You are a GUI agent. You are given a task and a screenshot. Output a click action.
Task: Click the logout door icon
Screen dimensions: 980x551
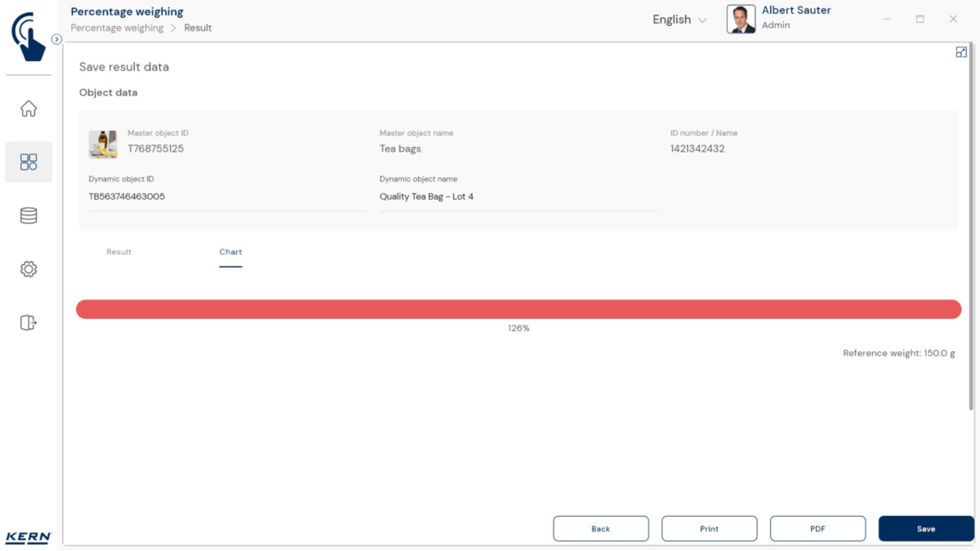pos(29,322)
